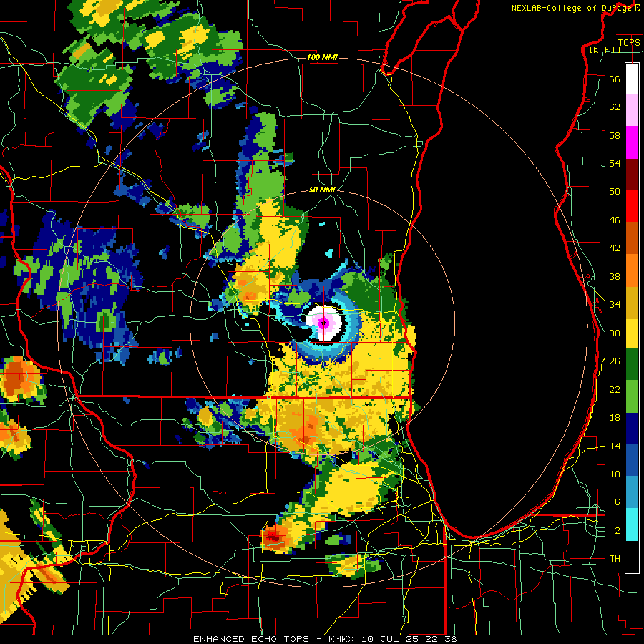Click the 30 value on the scale

615,333
